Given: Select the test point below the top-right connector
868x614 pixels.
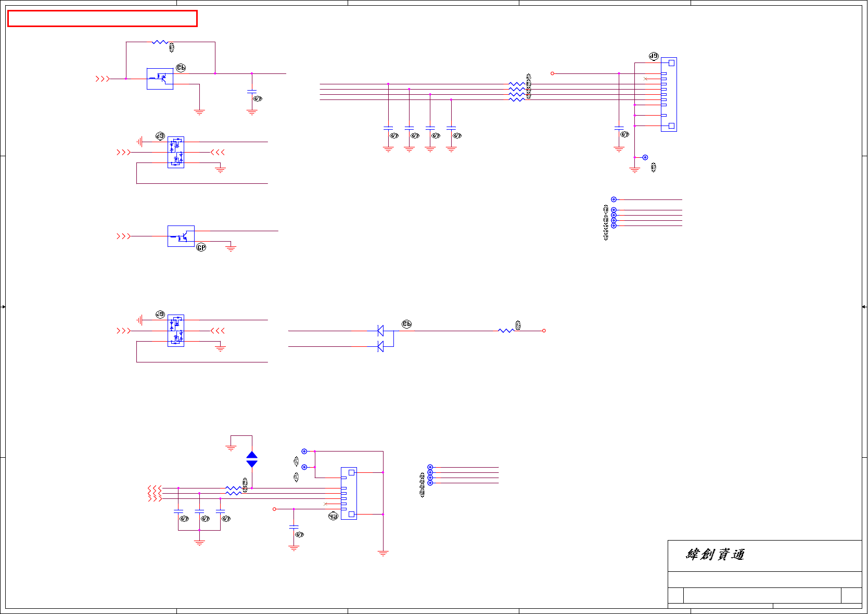Looking at the screenshot, I should point(645,157).
